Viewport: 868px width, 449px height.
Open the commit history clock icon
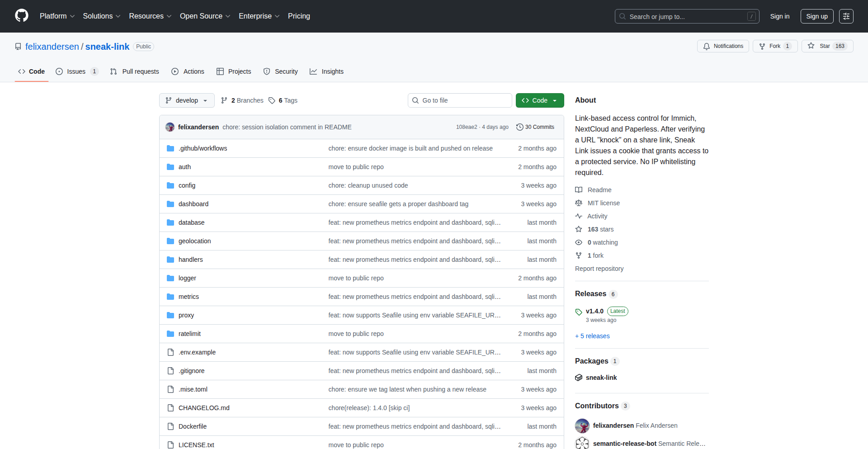click(x=520, y=127)
